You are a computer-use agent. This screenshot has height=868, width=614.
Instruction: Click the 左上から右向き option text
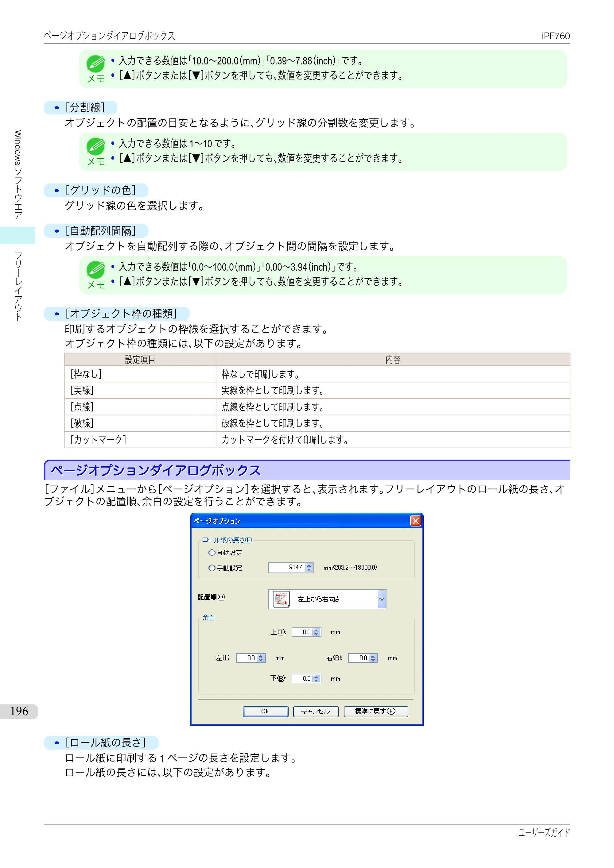coord(319,599)
